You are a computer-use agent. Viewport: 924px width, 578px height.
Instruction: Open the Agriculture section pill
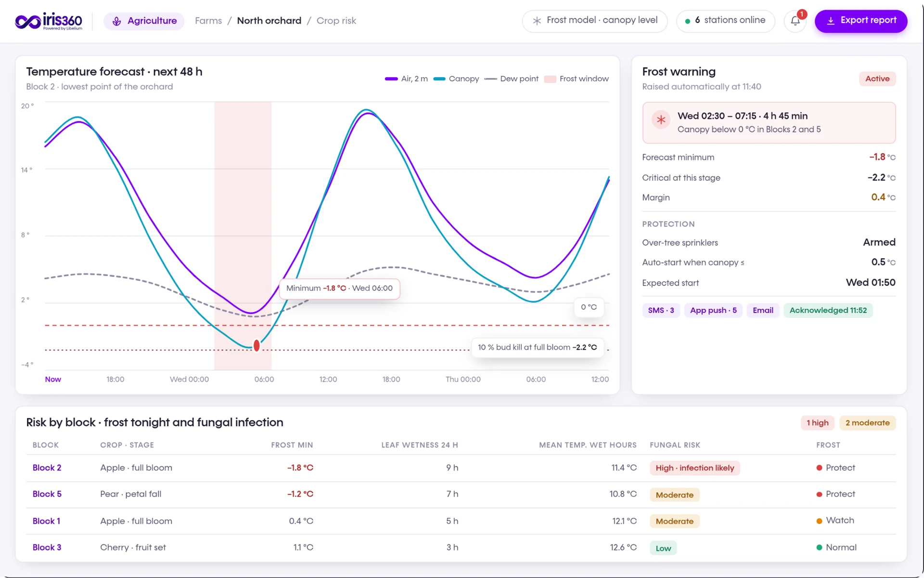(144, 21)
